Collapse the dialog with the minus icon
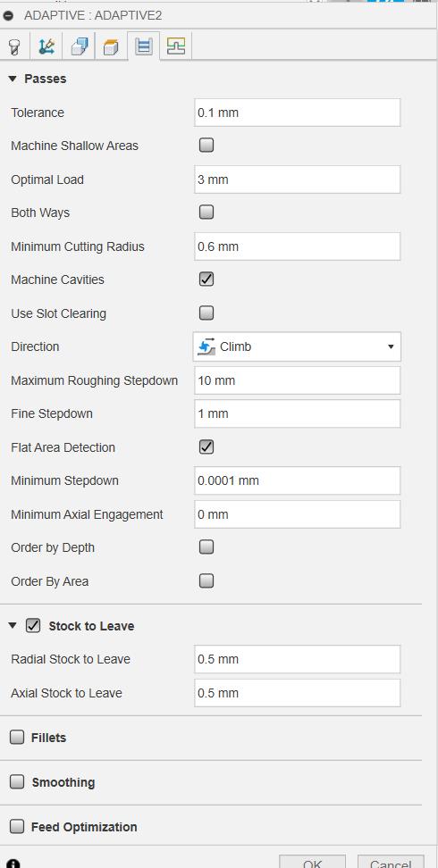Screen dimensions: 438x868 (x=8, y=15)
